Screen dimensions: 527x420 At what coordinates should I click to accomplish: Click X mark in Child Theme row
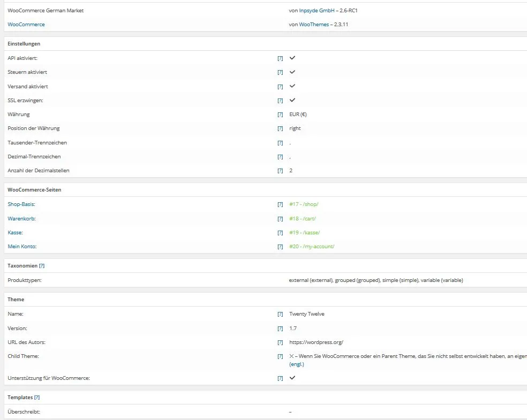(x=291, y=356)
